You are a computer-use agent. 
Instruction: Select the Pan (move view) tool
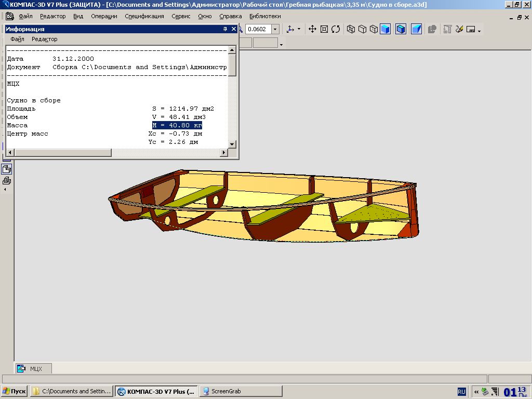[312, 29]
